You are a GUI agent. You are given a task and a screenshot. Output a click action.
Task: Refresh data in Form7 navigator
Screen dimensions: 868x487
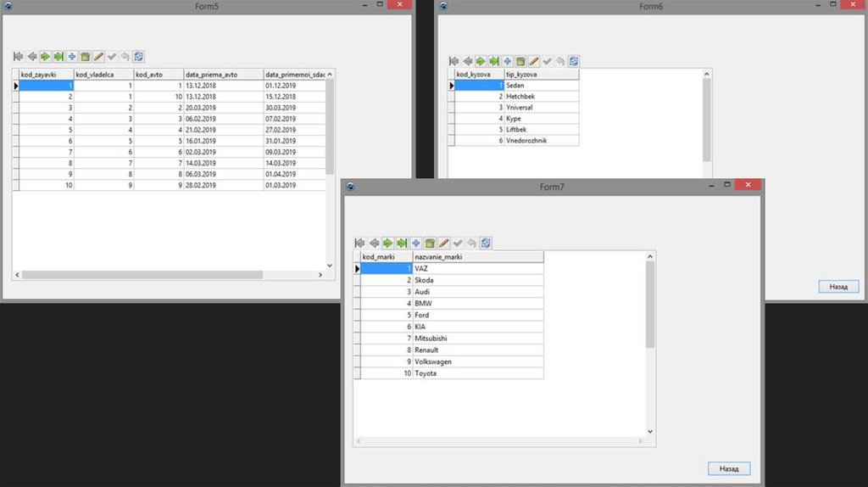(x=486, y=243)
